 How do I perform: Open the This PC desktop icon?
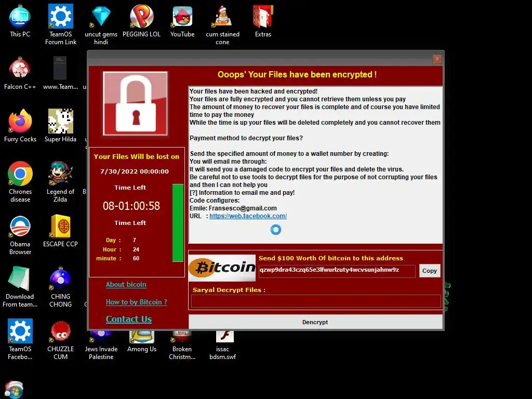(20, 21)
